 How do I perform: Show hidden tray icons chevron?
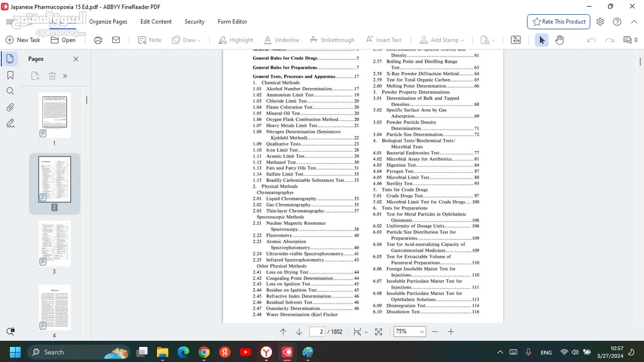(500, 352)
